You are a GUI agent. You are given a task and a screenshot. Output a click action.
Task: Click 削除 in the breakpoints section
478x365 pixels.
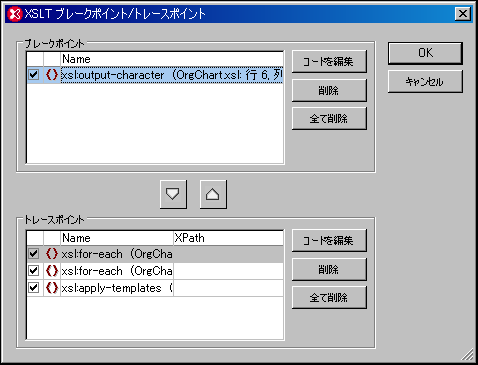[329, 90]
